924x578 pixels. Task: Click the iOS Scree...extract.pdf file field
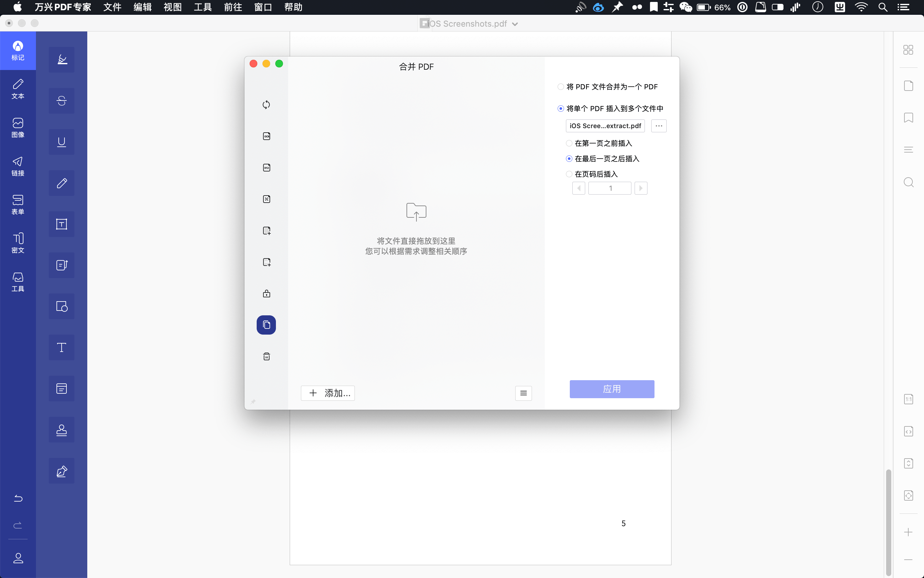605,126
